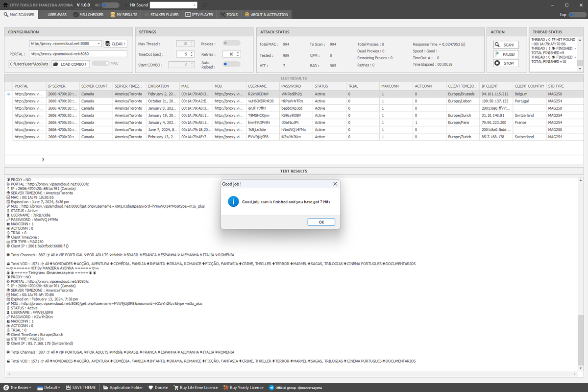Click the LOAD COMBO ! button
Screen dimensions: 588x392
click(x=70, y=64)
